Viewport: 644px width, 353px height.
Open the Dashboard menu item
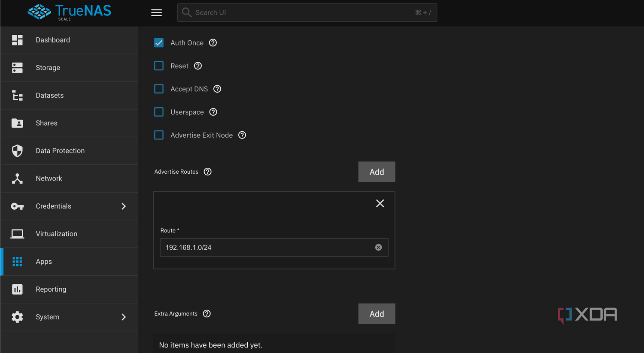70,40
